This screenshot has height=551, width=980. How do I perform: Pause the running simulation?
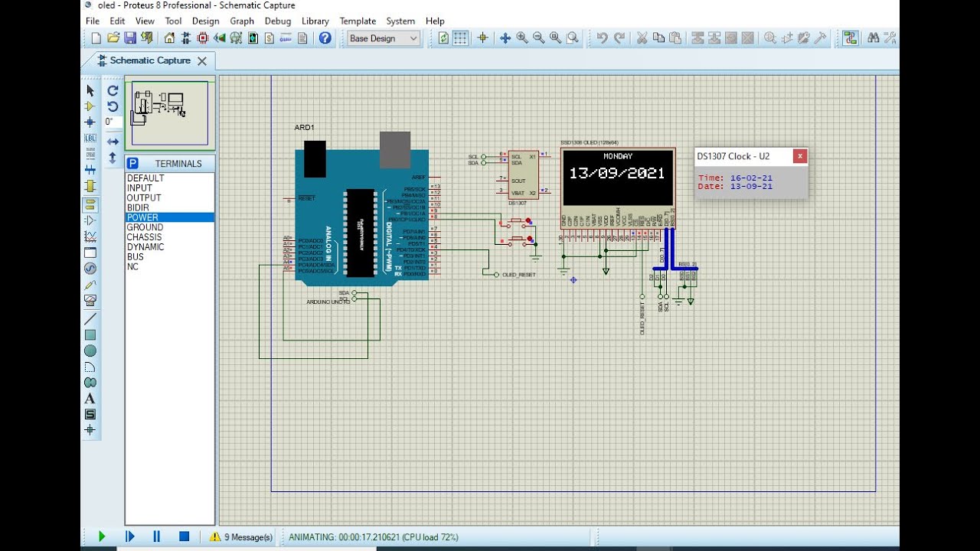157,536
